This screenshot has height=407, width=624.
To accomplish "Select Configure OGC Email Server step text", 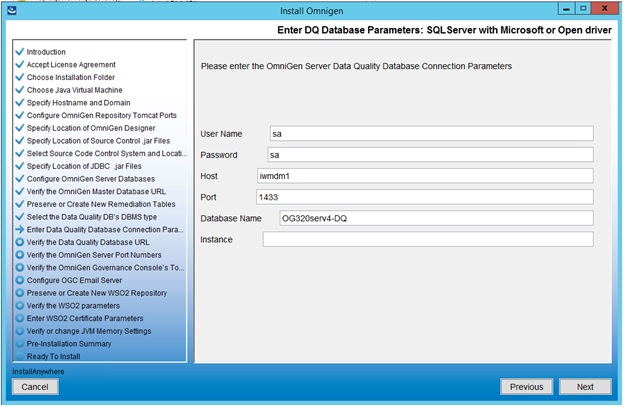I will 74,280.
